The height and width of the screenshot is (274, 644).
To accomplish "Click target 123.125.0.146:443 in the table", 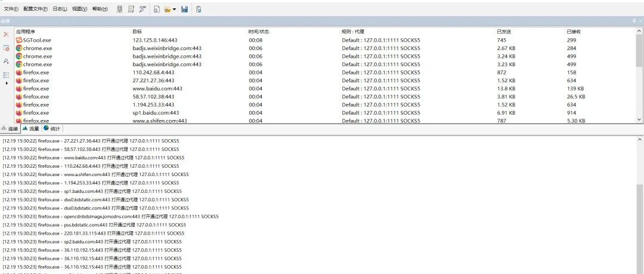I will [155, 40].
